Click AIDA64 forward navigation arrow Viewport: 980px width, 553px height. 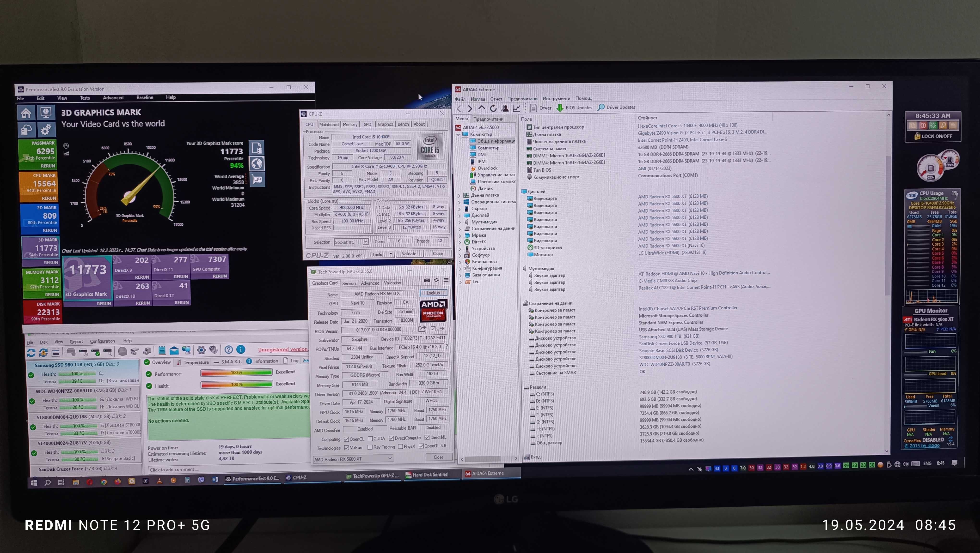[x=470, y=109]
